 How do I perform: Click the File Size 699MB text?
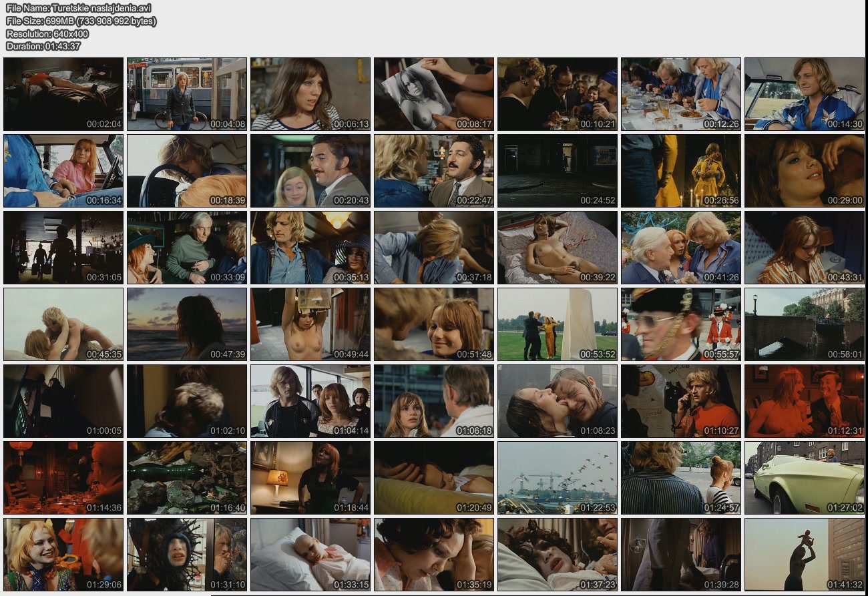click(x=81, y=21)
